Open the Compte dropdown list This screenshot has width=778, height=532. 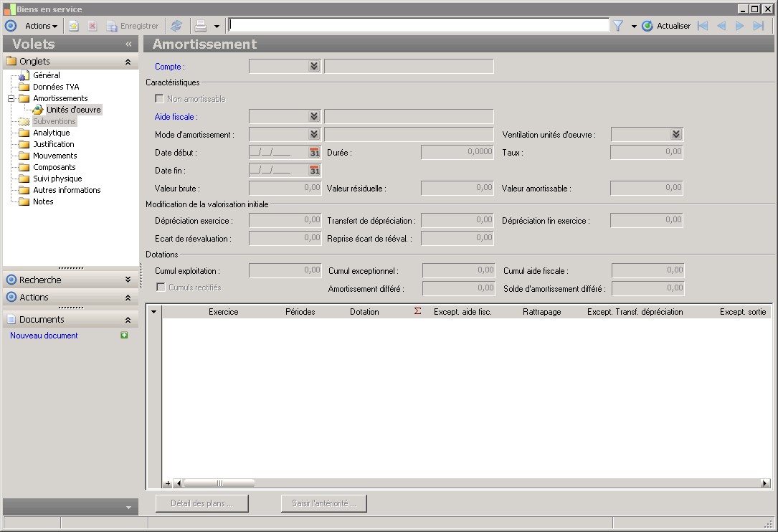pyautogui.click(x=313, y=67)
